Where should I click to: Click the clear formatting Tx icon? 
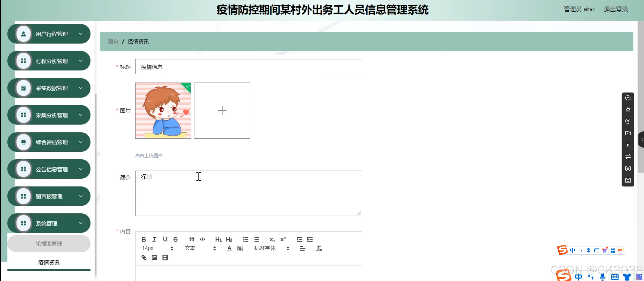coord(319,248)
